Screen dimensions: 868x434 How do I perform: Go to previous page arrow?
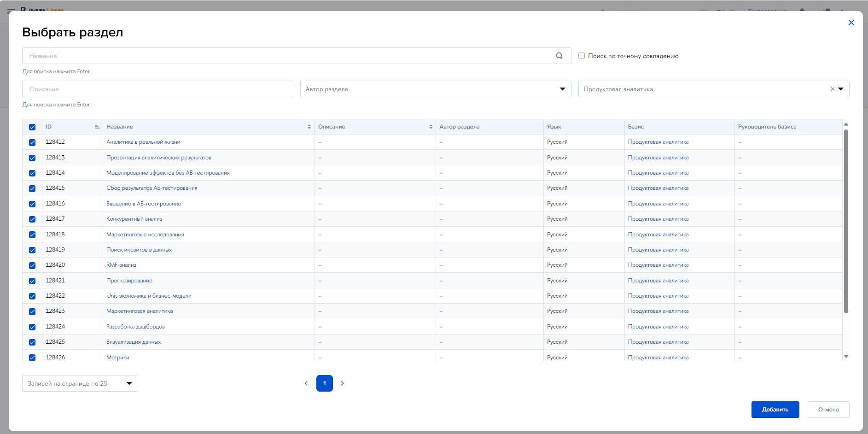coord(306,383)
